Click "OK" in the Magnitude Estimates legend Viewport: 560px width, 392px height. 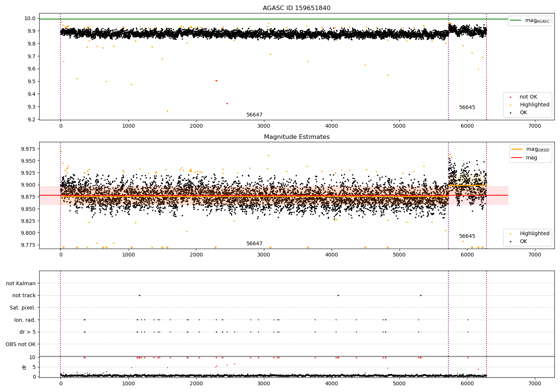(523, 242)
